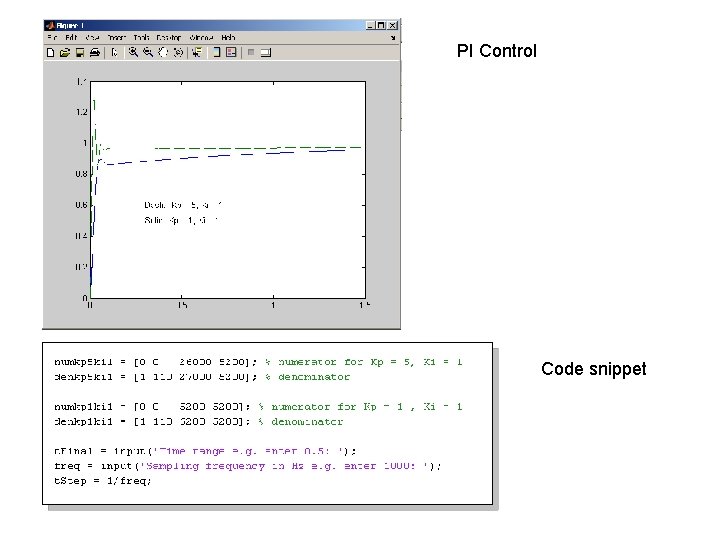The height and width of the screenshot is (540, 720).
Task: Open the Window menu
Action: tap(201, 38)
